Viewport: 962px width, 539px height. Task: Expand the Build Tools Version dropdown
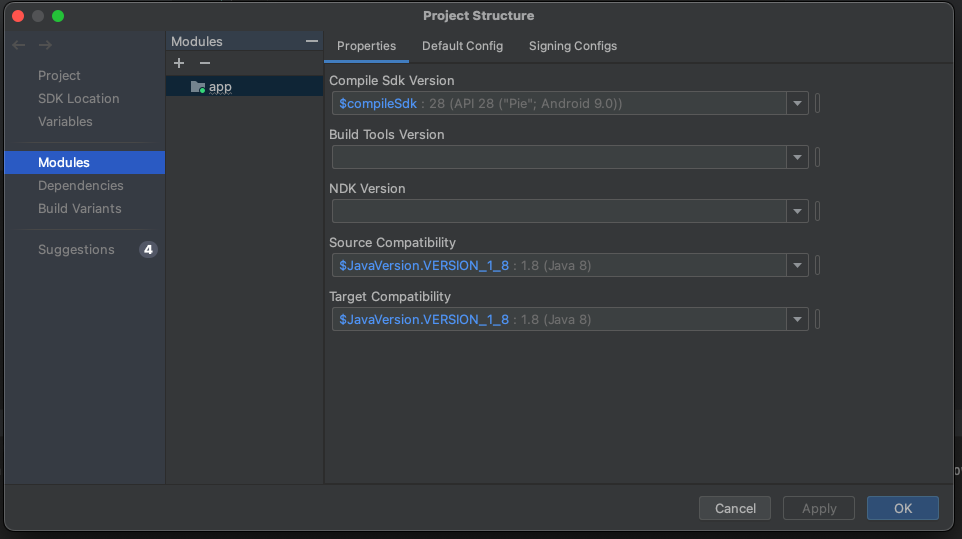(797, 157)
